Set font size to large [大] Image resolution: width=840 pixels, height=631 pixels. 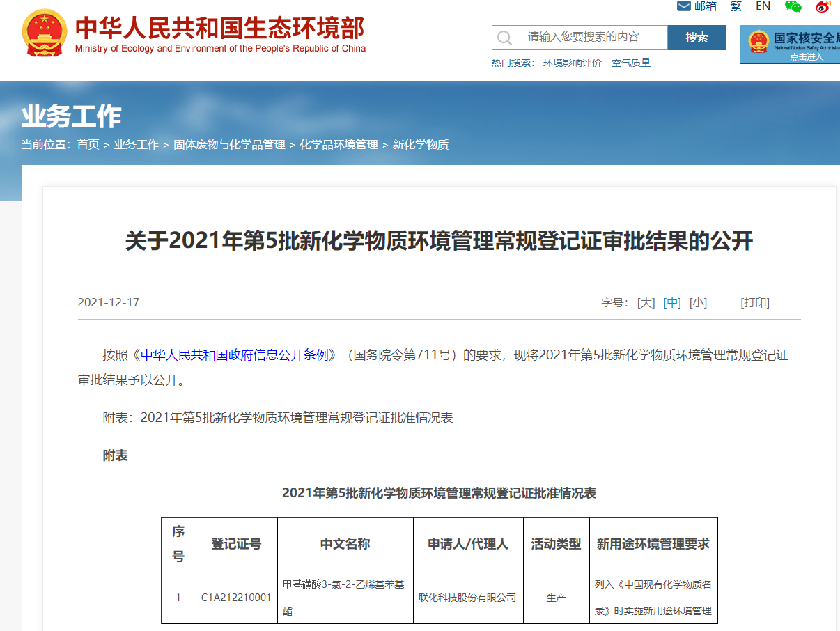point(646,303)
